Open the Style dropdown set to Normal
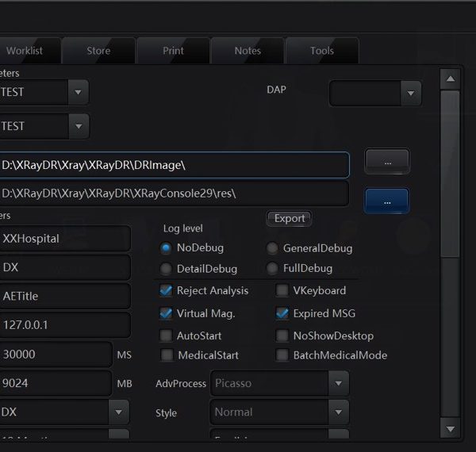Viewport: 476px width, 452px height. coord(279,412)
